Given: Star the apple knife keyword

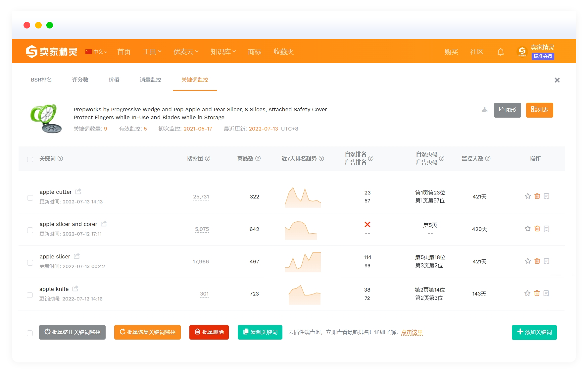Looking at the screenshot, I should click(x=527, y=293).
